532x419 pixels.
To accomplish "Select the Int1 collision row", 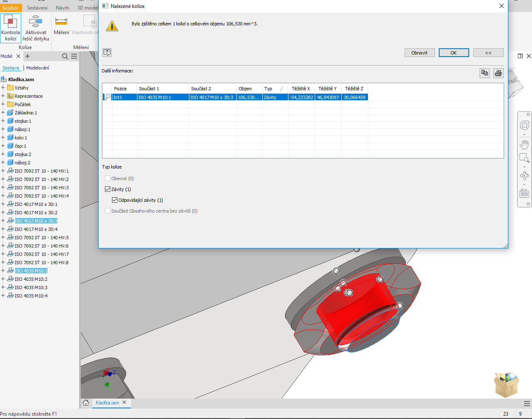I will [235, 97].
